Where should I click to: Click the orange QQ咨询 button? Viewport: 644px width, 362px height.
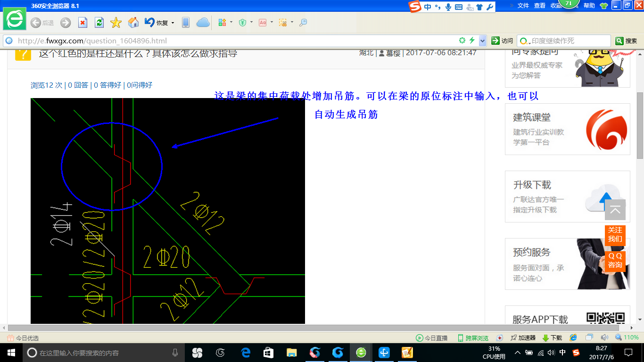[x=615, y=260]
